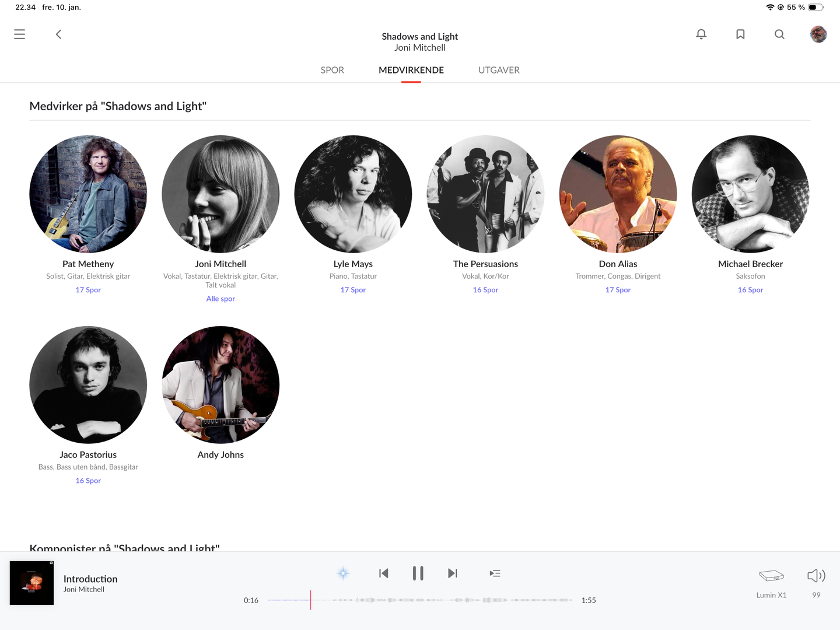Open the play queue
Viewport: 840px width, 630px height.
(495, 573)
